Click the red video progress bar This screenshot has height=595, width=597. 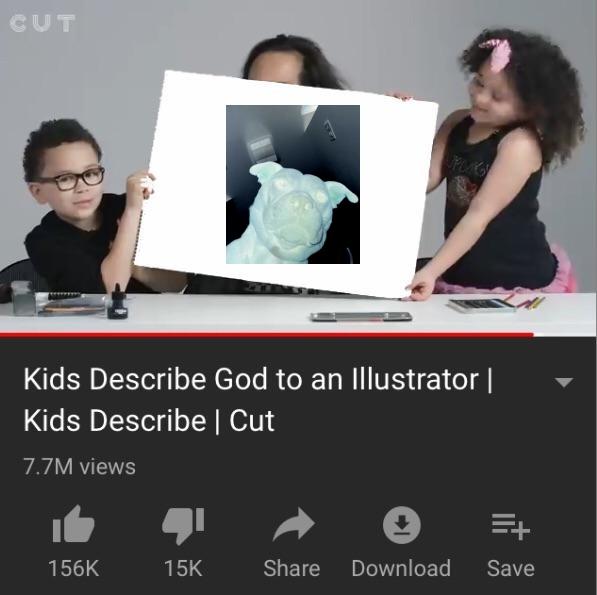[267, 335]
